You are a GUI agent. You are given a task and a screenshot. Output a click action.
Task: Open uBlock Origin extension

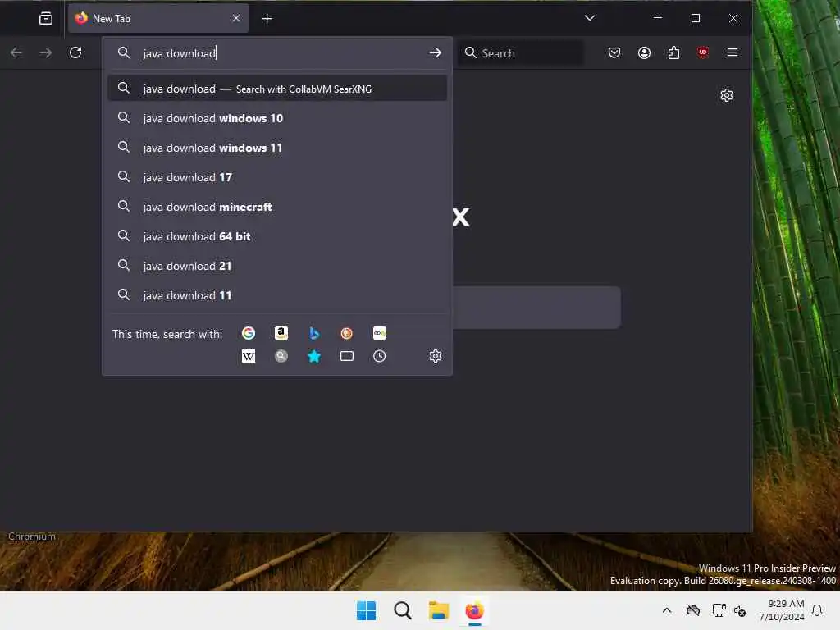[x=703, y=52]
